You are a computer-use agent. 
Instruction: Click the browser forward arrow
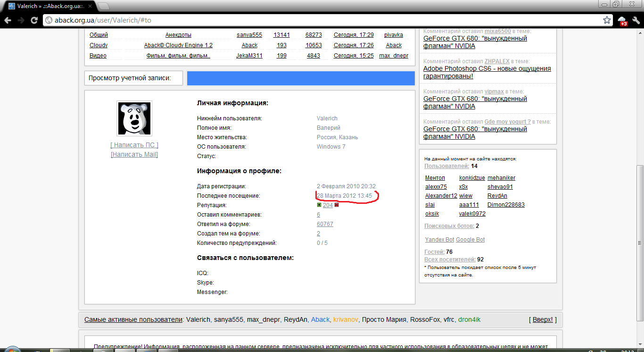pos(21,20)
